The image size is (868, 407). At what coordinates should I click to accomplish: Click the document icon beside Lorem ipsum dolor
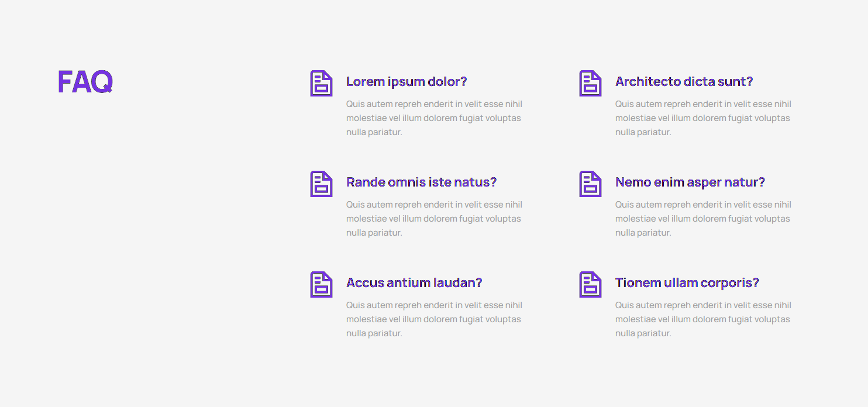[321, 83]
